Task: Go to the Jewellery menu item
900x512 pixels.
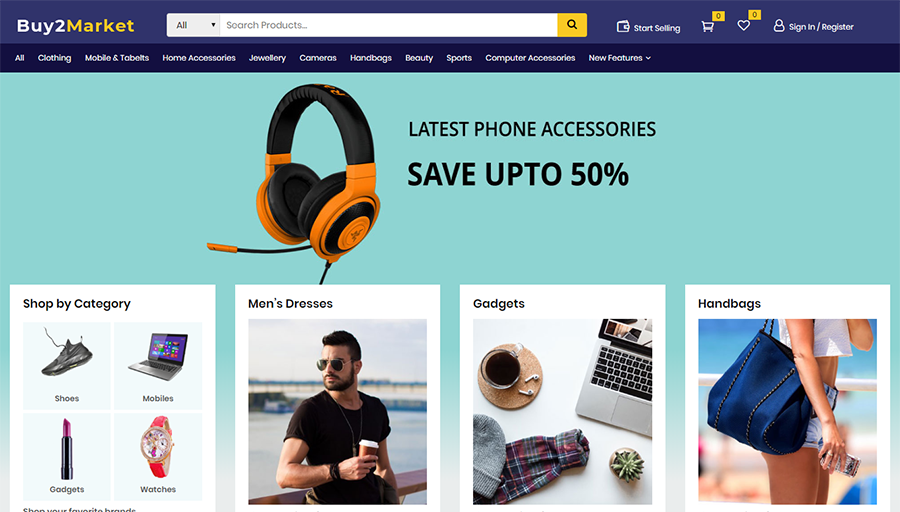Action: coord(267,58)
